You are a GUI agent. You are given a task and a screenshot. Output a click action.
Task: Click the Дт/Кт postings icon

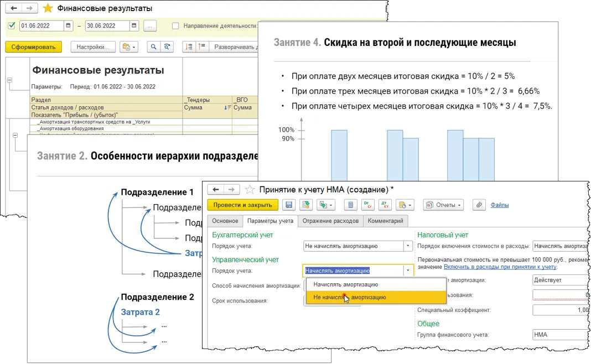click(383, 205)
